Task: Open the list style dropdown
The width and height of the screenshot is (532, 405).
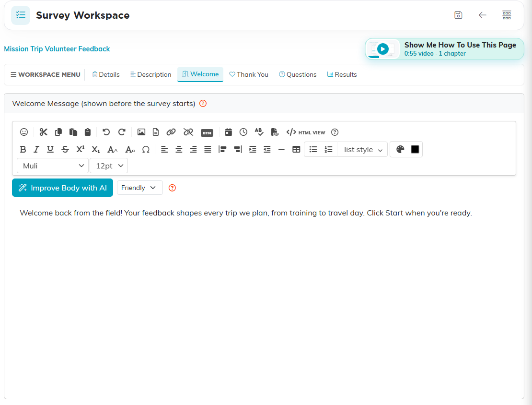Action: [x=363, y=150]
